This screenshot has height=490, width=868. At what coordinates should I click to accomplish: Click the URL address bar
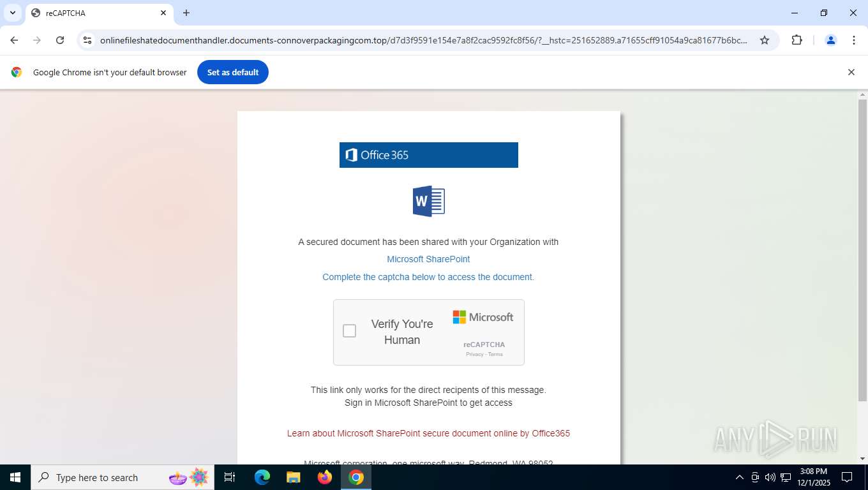point(424,40)
